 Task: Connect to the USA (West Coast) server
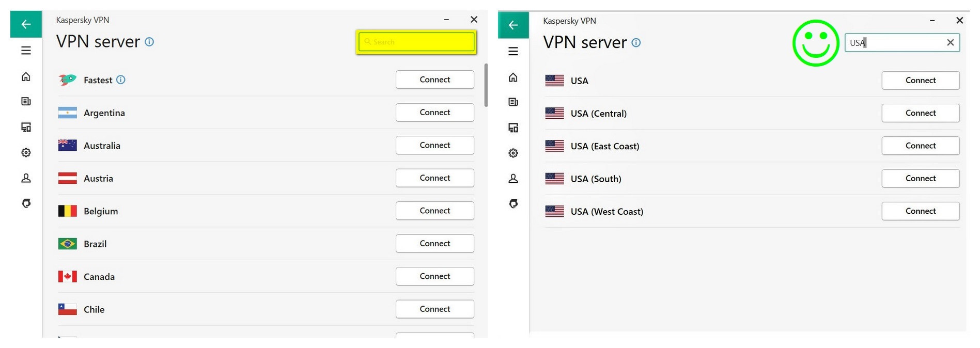921,211
